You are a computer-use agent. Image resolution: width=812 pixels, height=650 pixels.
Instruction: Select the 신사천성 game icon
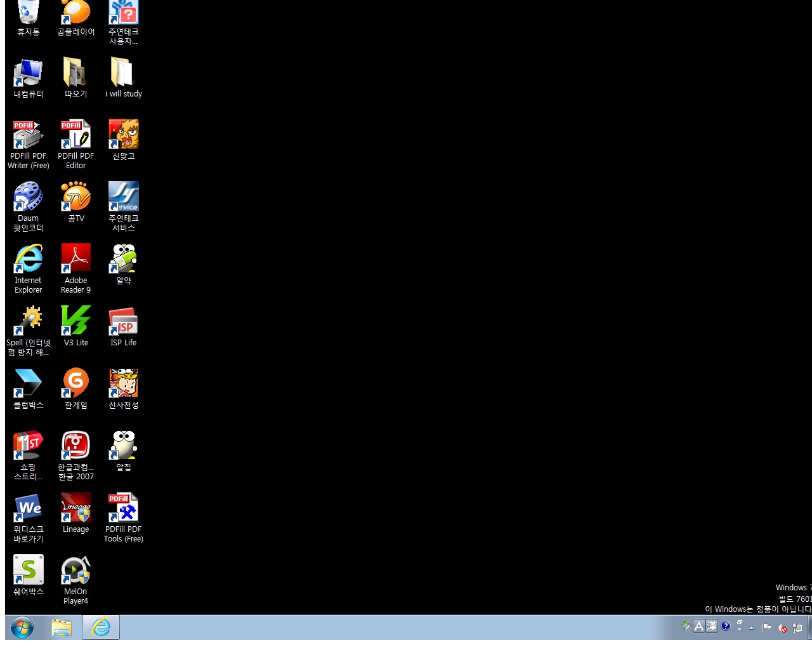pyautogui.click(x=123, y=388)
